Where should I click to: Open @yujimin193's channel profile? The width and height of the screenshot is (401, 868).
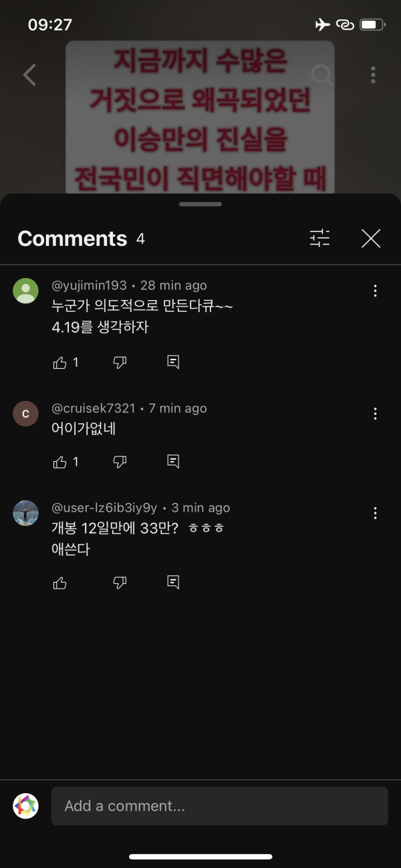25,291
